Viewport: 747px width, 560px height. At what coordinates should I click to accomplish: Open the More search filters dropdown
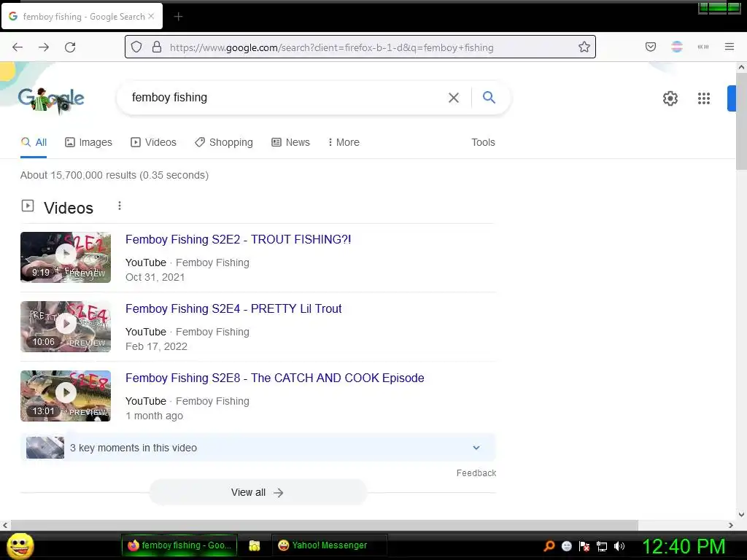point(344,142)
